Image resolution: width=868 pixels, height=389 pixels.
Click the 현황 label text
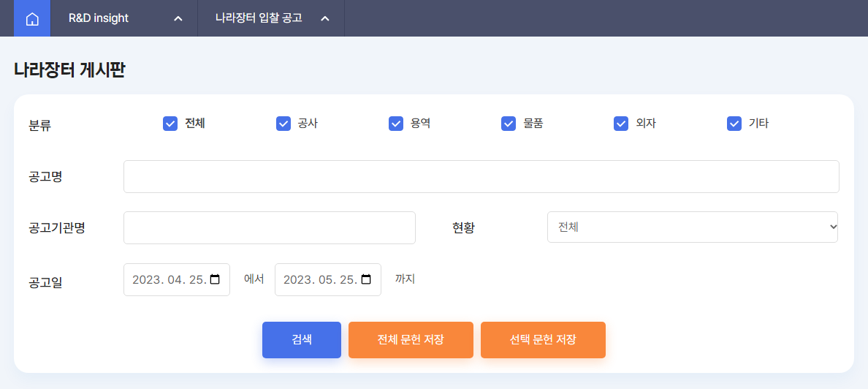click(463, 227)
